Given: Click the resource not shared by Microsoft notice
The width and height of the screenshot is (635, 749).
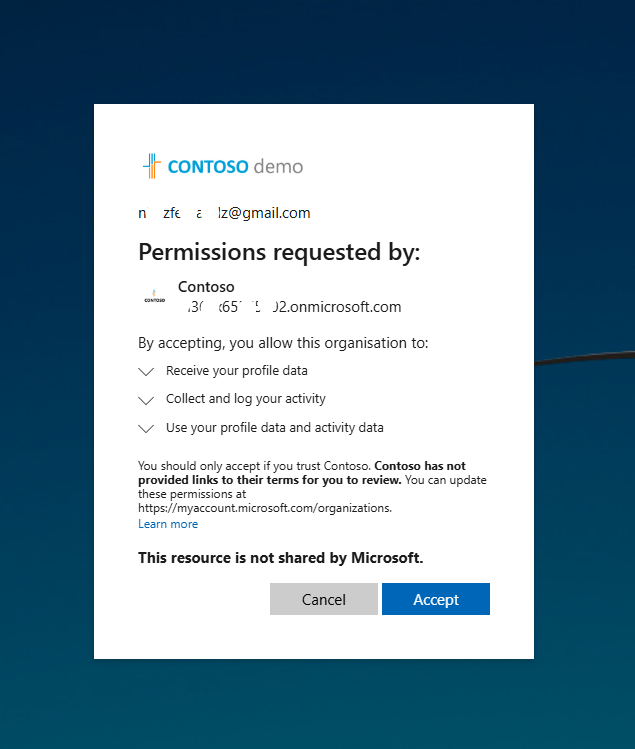Looking at the screenshot, I should click(280, 558).
